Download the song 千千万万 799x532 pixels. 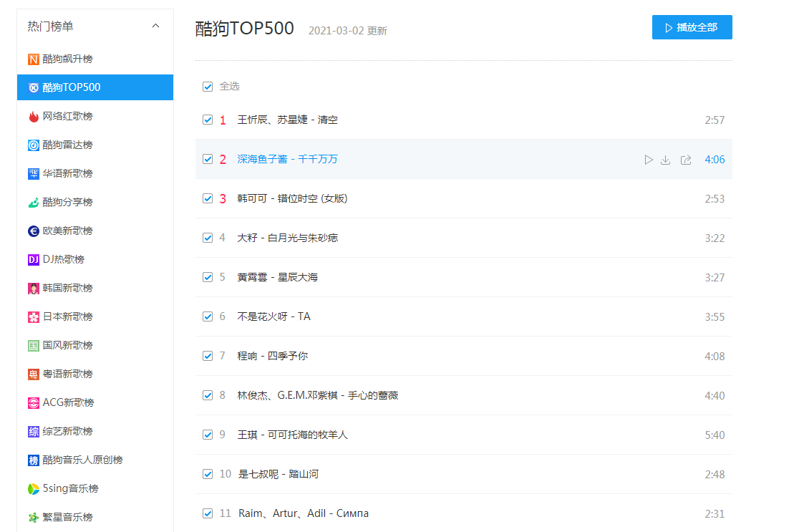666,160
